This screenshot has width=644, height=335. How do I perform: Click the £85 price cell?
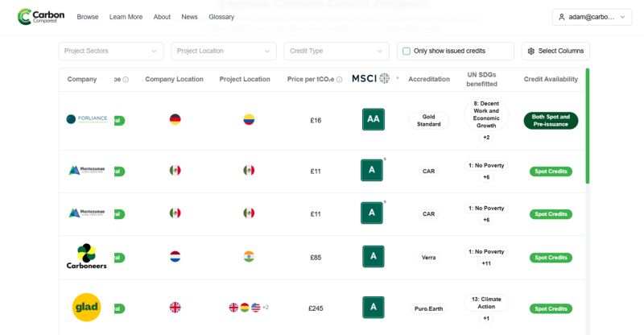(316, 258)
